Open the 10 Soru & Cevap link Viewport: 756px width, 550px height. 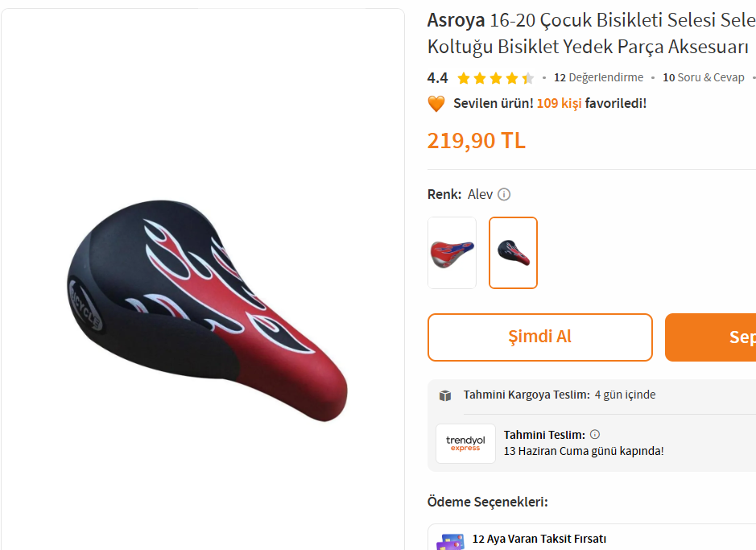pos(704,77)
